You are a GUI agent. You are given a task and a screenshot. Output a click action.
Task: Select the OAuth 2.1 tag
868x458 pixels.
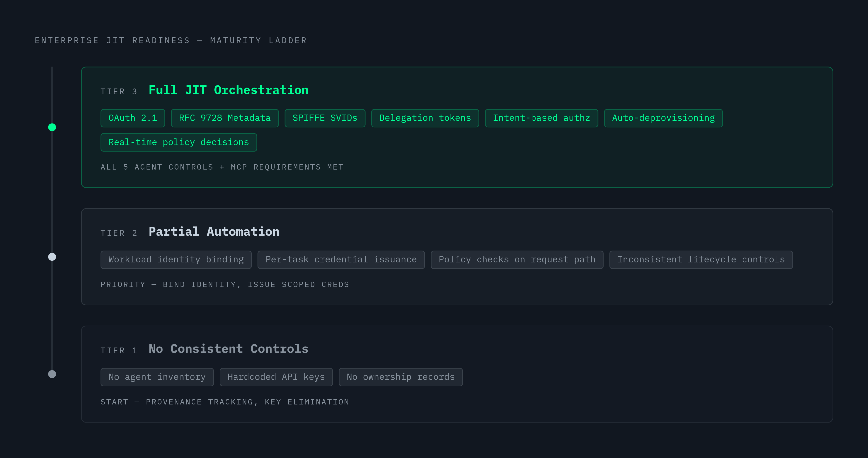(x=133, y=118)
